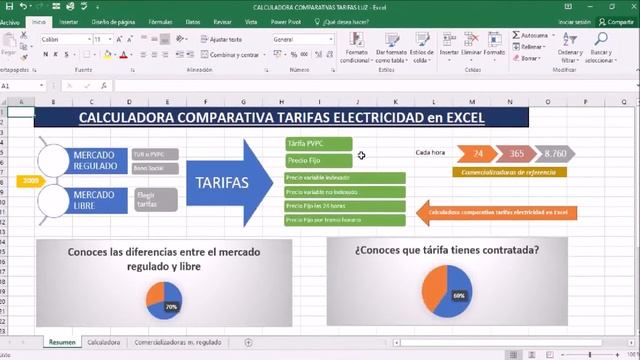
Task: Click insert function fx icon
Action: pyautogui.click(x=104, y=86)
